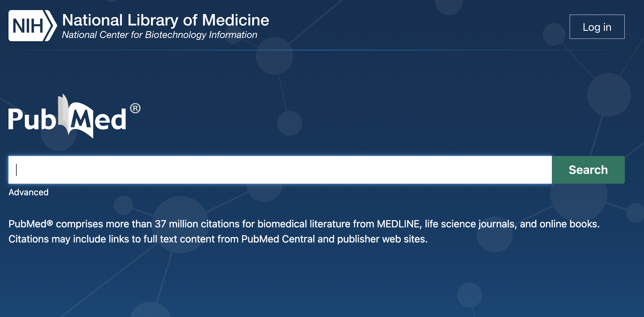This screenshot has width=644, height=317.
Task: Click the "Citations may include links" sentence
Action: pos(218,239)
